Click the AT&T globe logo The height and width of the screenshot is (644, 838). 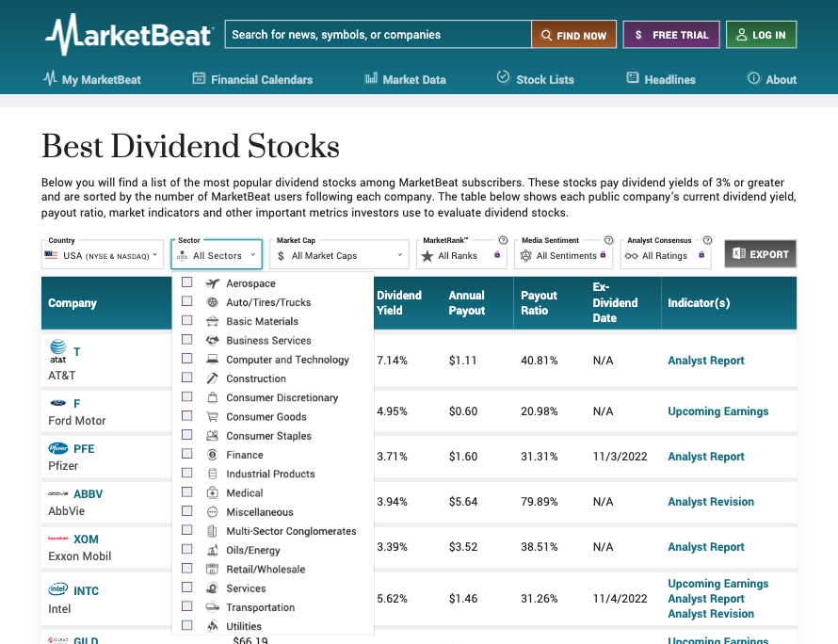click(57, 350)
